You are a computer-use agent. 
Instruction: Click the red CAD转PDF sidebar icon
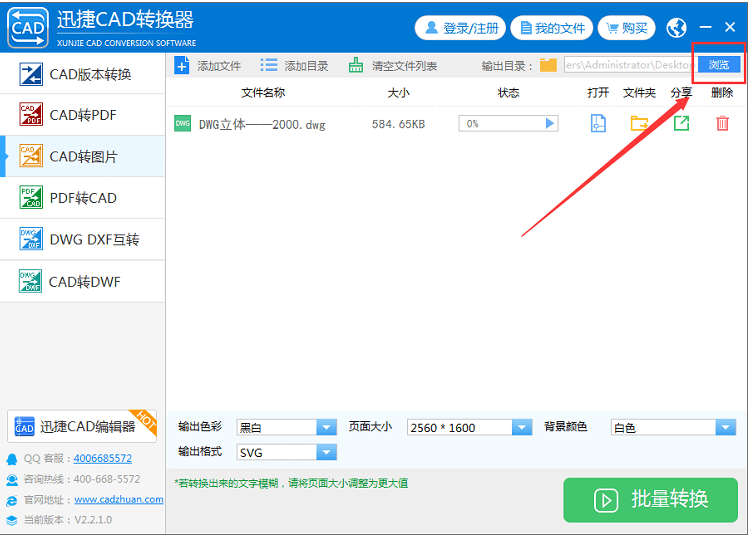tap(31, 115)
